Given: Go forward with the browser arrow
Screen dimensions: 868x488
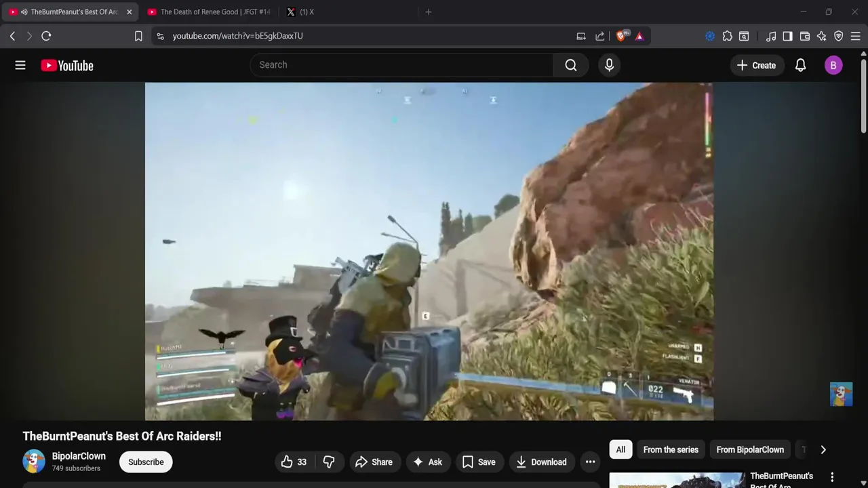Looking at the screenshot, I should 29,36.
